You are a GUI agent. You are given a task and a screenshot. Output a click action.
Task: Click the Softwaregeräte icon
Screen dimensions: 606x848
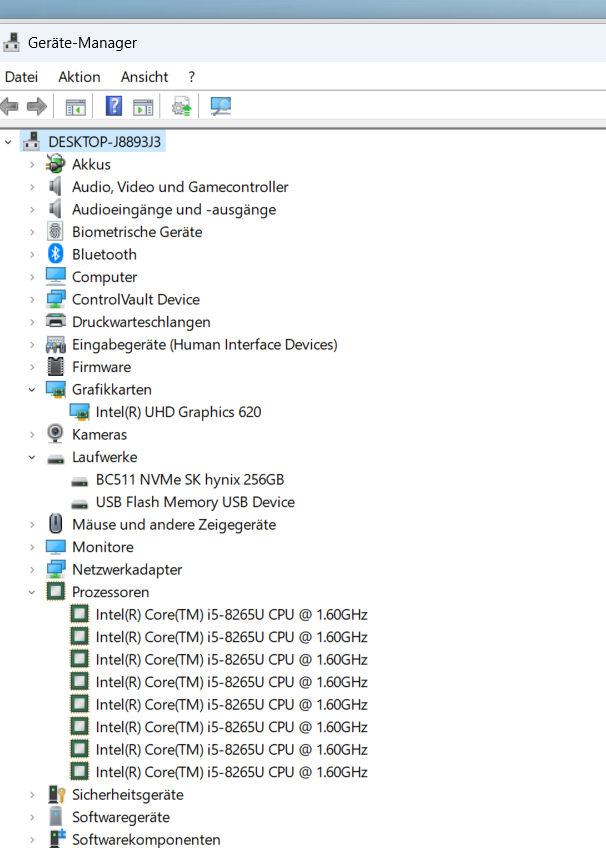coord(55,817)
